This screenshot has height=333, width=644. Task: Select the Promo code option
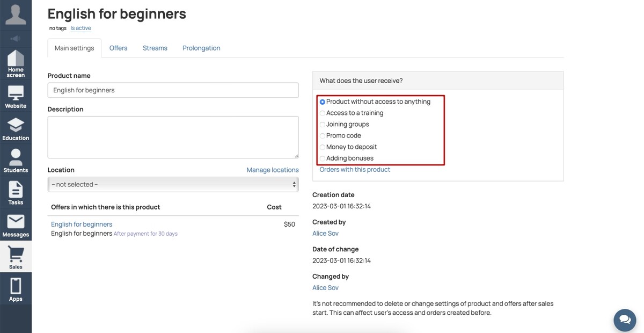click(x=323, y=135)
